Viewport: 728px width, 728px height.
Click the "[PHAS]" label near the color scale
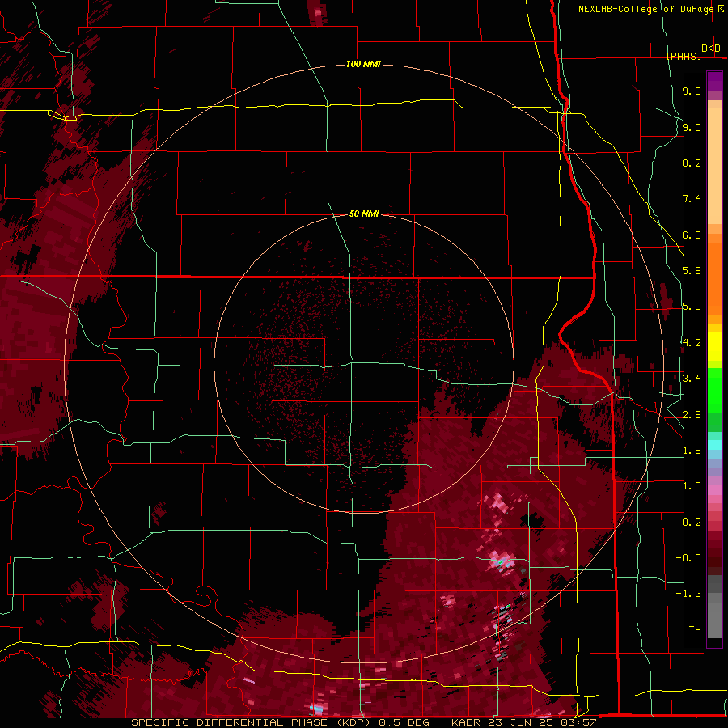[x=684, y=56]
